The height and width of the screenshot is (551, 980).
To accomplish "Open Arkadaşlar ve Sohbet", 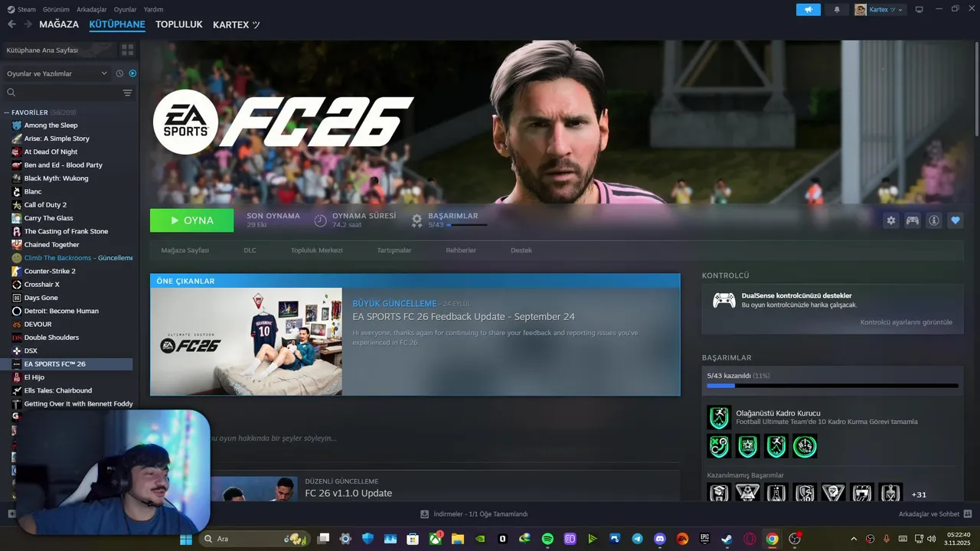I will pos(935,514).
